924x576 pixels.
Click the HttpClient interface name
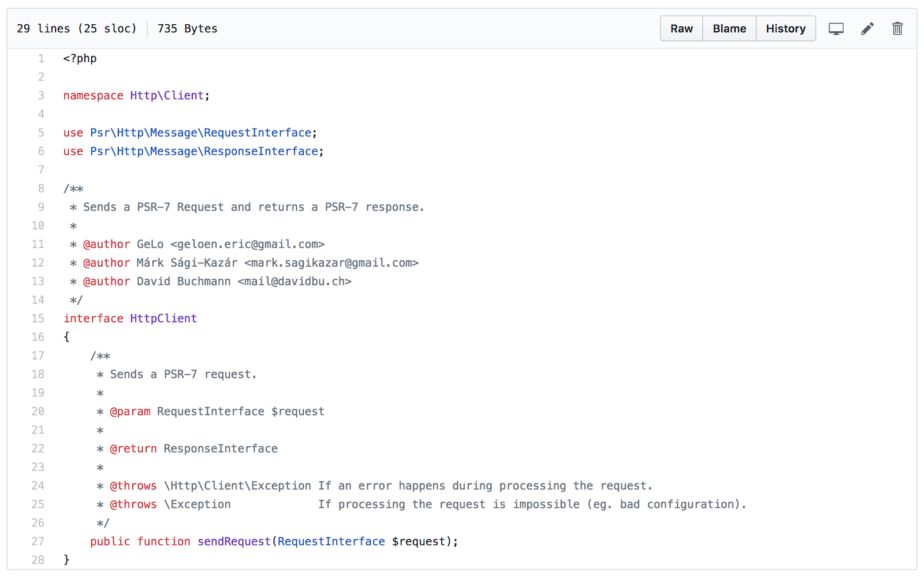(163, 318)
